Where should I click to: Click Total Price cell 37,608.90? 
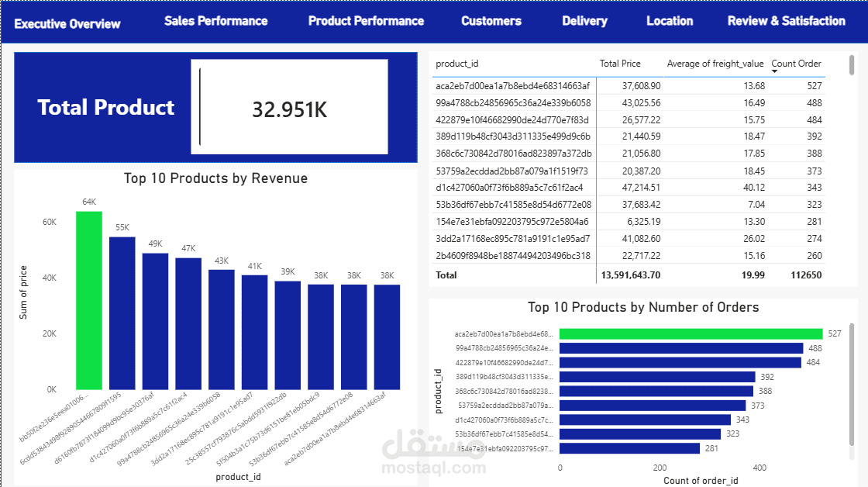(641, 86)
